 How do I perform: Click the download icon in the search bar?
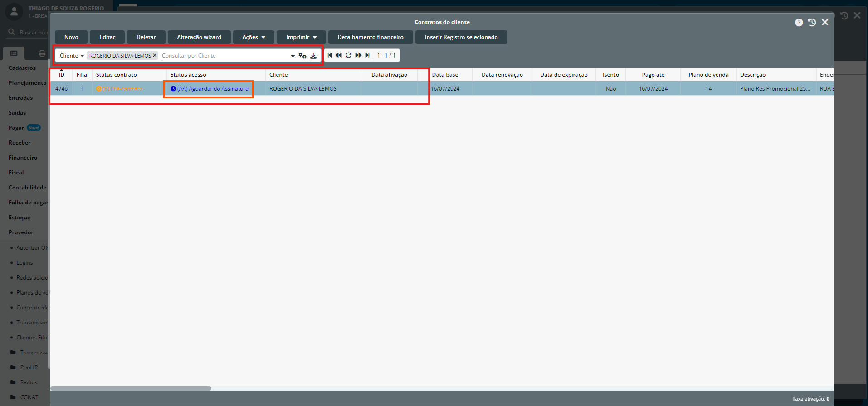[x=313, y=56]
